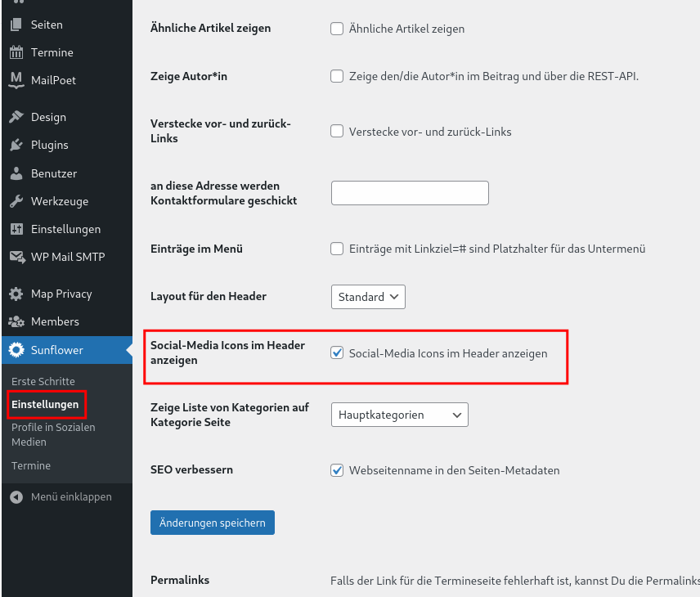The image size is (700, 597).
Task: Click the Design paintbrush icon
Action: click(x=16, y=117)
